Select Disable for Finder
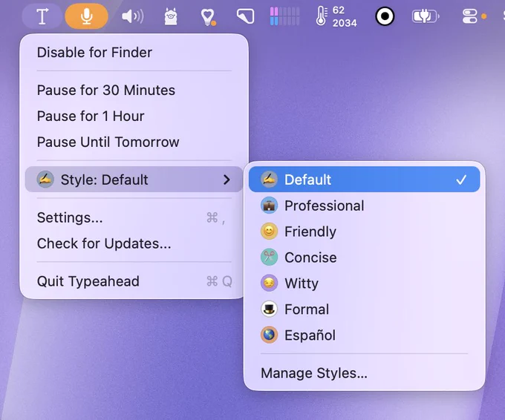Image resolution: width=505 pixels, height=420 pixels. pos(134,53)
